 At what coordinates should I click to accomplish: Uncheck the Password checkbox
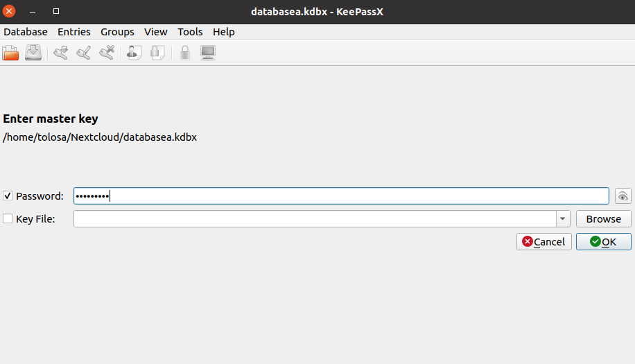click(x=8, y=196)
